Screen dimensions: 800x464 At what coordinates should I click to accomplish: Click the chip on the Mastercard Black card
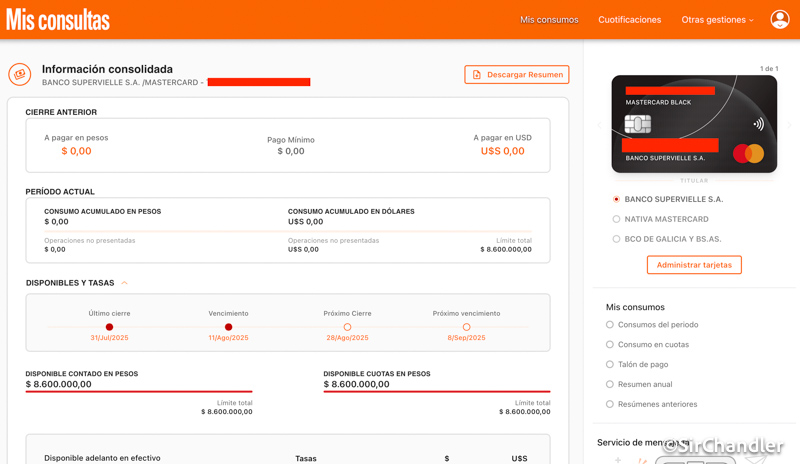pos(638,124)
